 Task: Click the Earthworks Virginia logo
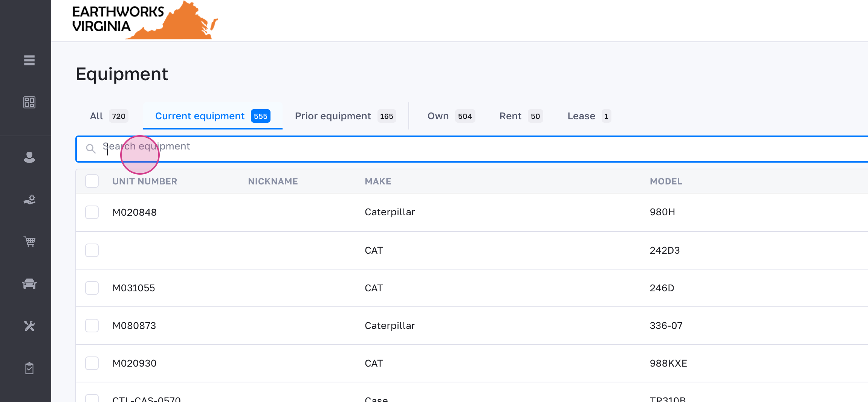tap(145, 20)
